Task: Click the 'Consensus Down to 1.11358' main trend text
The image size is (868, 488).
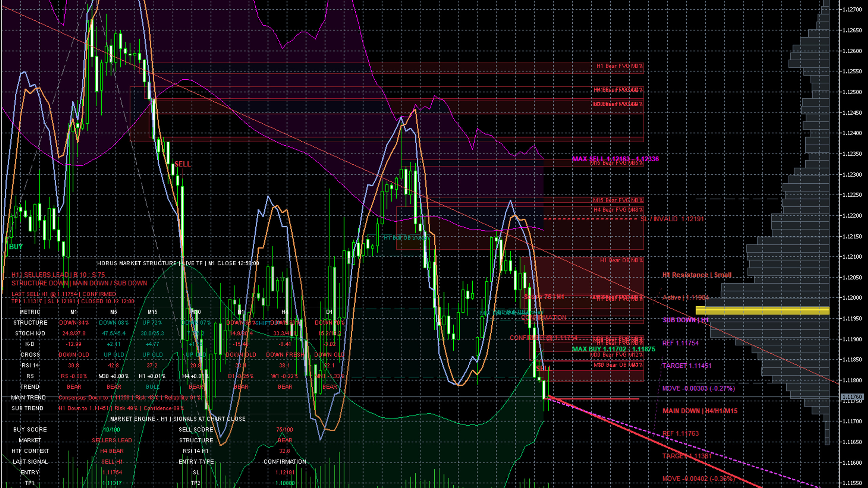Action: tap(130, 398)
